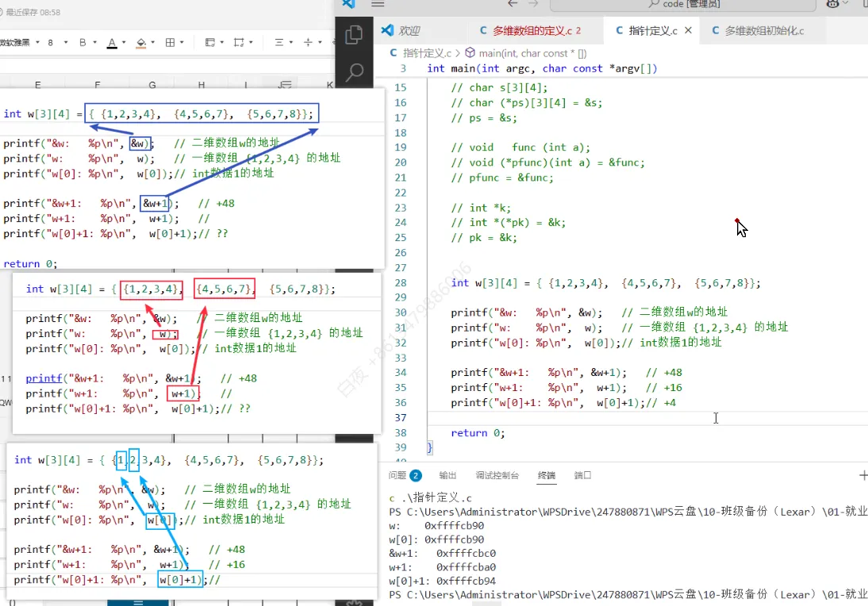
Task: Switch to the 多维数组的定义.c tab
Action: click(531, 31)
